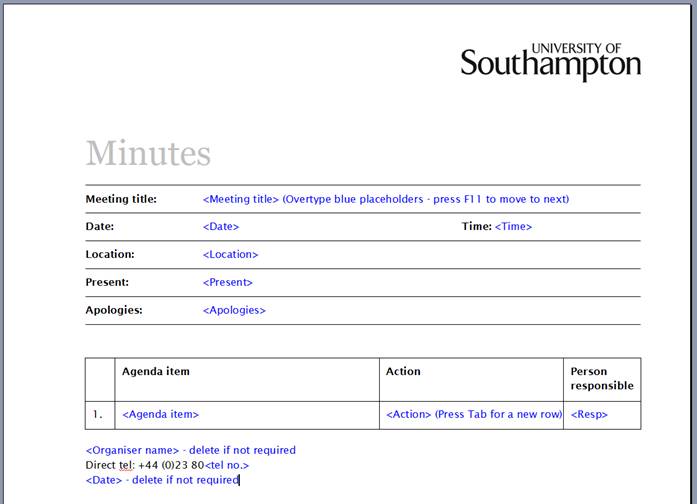Click the 'Direct tel: +44 (0)23 80' text
The image size is (697, 504).
pos(144,465)
